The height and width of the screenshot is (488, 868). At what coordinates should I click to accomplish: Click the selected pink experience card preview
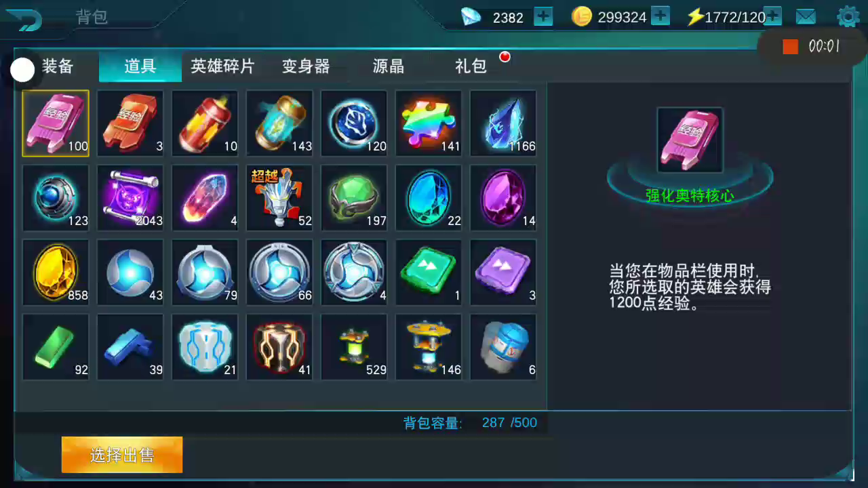point(690,140)
